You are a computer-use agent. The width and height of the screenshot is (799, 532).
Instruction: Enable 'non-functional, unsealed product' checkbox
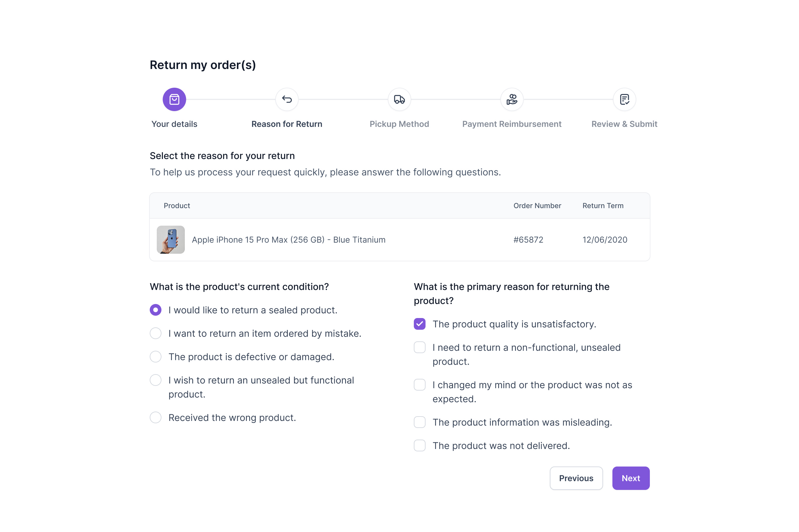pos(419,348)
